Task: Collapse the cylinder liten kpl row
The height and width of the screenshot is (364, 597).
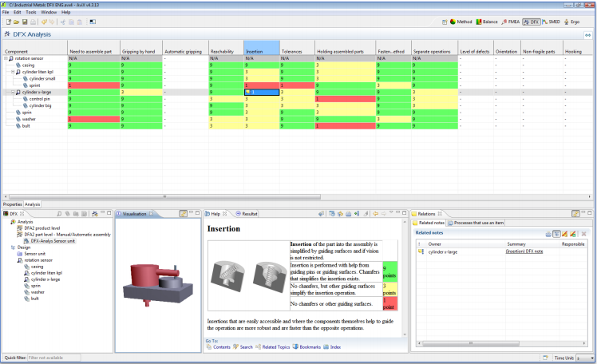Action: coord(13,72)
